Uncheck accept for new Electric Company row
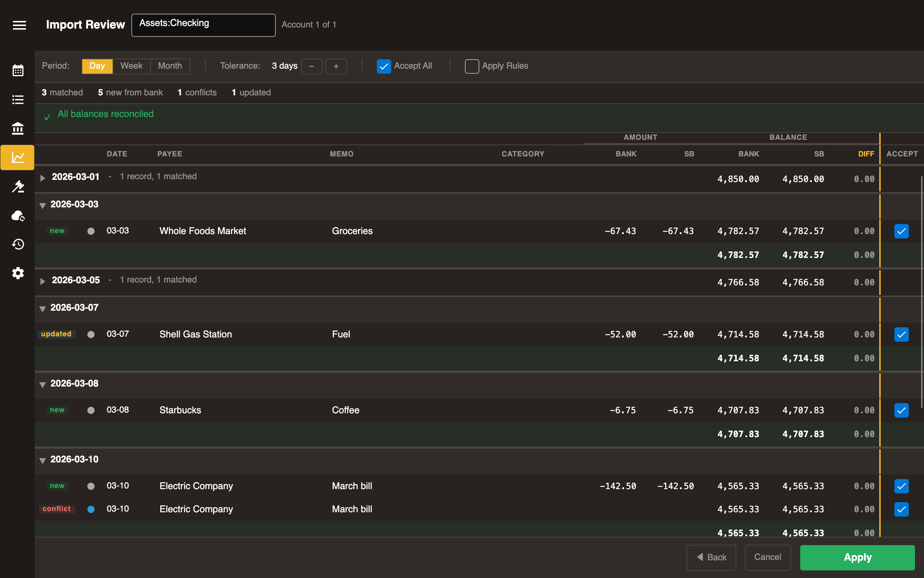The width and height of the screenshot is (924, 578). click(x=901, y=486)
